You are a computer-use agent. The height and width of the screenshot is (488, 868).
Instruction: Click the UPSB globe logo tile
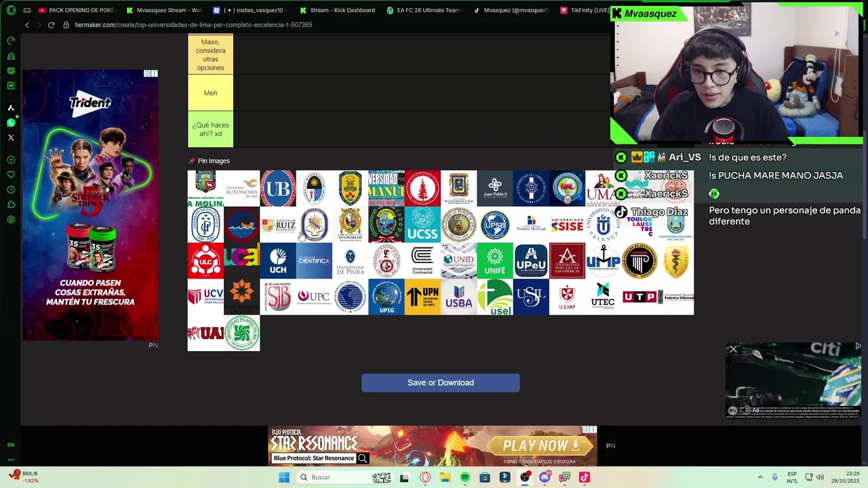[494, 224]
